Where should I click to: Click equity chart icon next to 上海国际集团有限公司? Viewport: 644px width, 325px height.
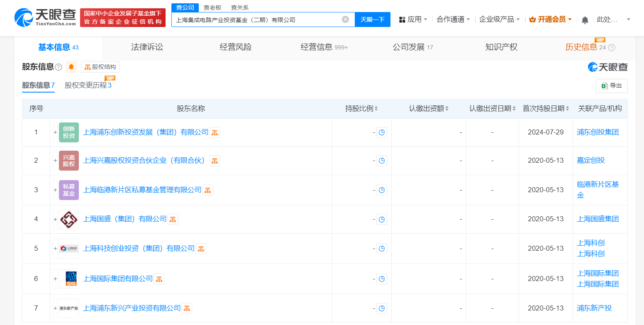pos(159,279)
